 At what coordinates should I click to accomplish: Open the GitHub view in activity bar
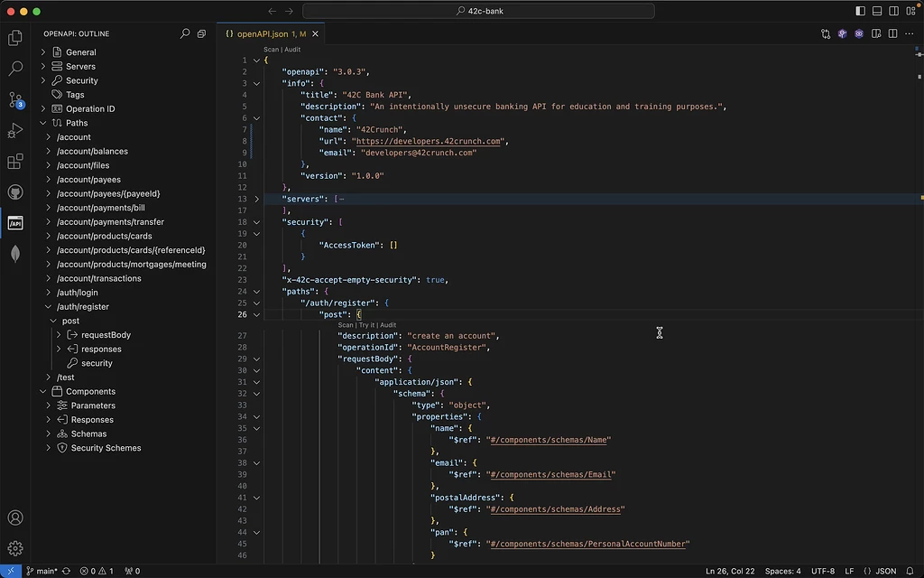click(15, 192)
